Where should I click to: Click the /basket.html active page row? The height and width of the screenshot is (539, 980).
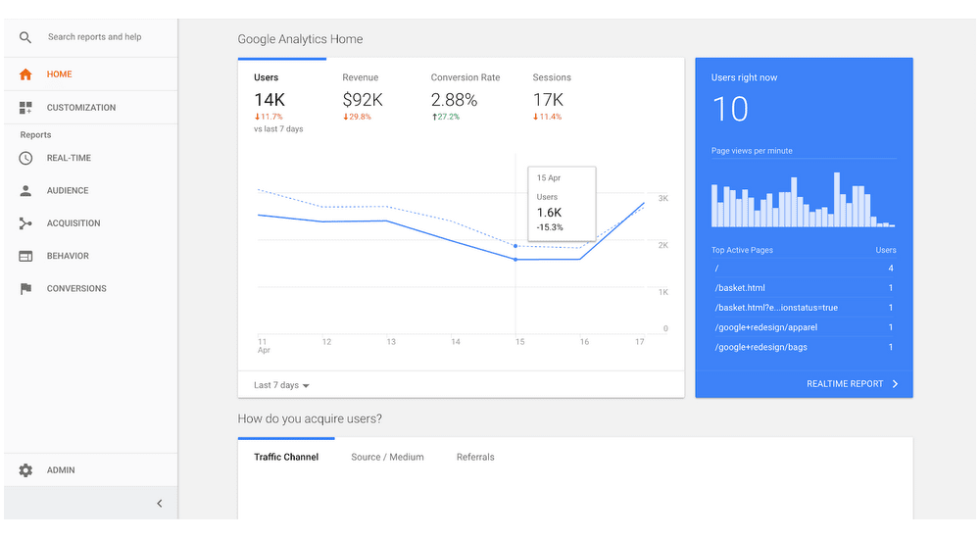point(804,288)
